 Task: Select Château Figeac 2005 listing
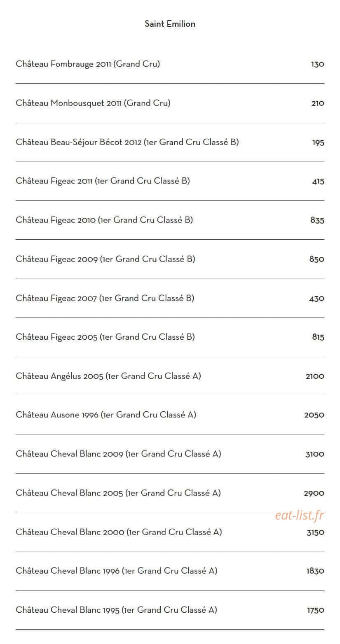tap(170, 337)
